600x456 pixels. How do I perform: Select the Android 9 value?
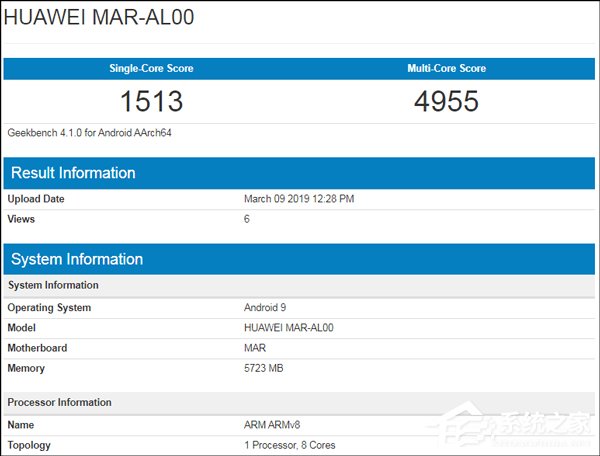point(267,308)
